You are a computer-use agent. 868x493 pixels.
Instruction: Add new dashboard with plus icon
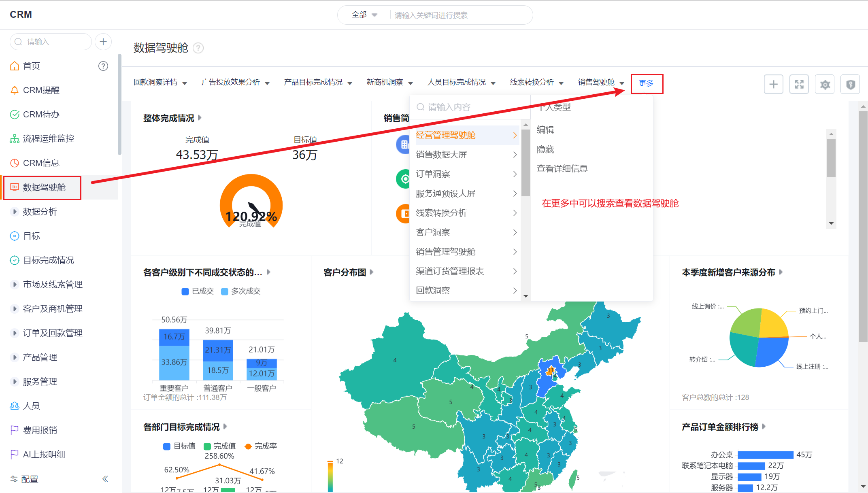[x=773, y=84]
